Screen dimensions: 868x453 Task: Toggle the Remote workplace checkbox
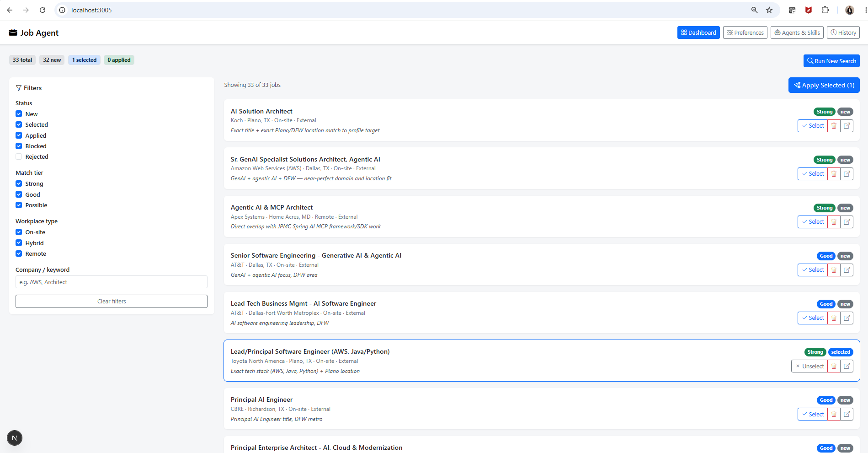pos(19,253)
